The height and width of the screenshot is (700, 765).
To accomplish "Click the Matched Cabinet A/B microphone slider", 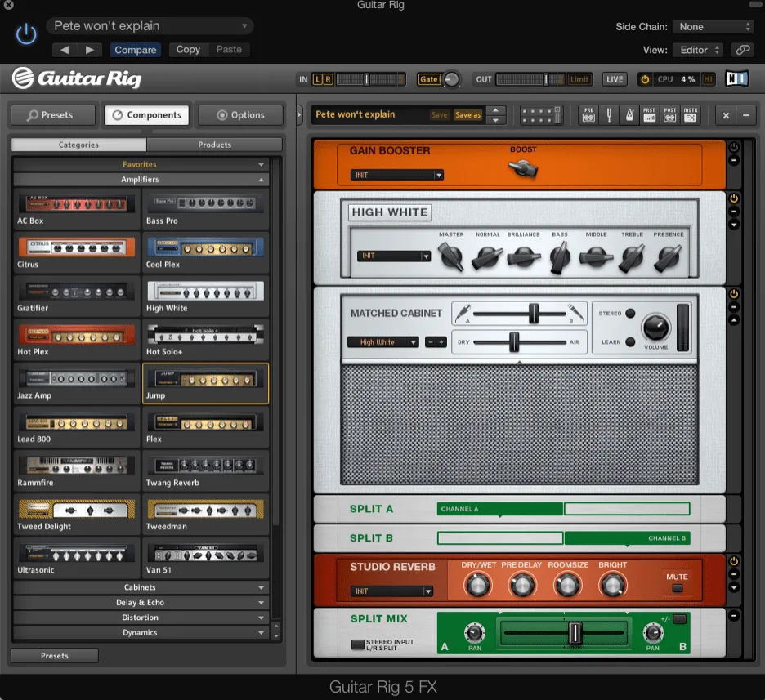I will click(x=533, y=314).
